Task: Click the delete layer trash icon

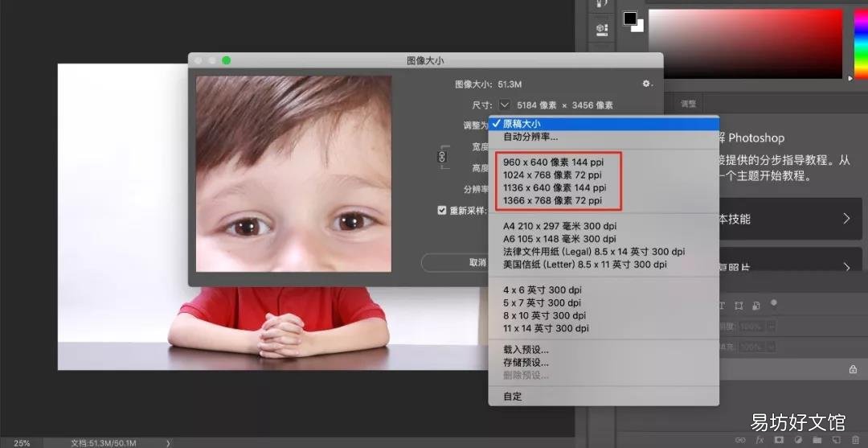Action: [x=856, y=440]
